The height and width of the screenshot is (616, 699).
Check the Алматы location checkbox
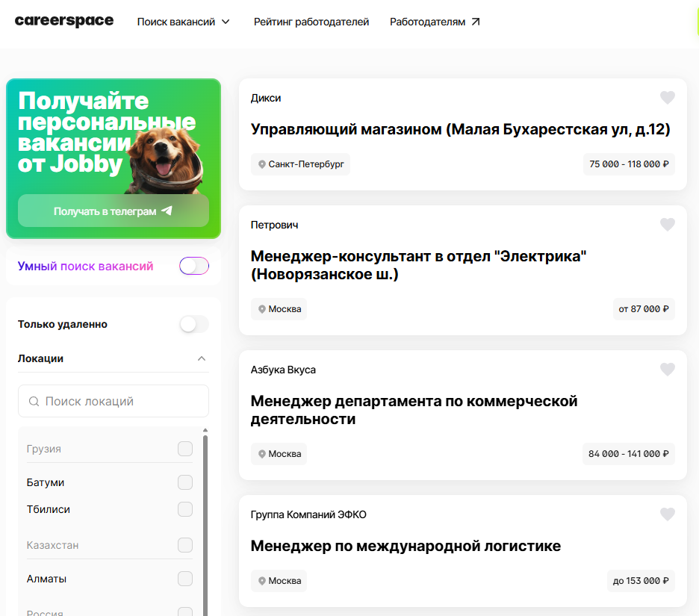coord(185,579)
